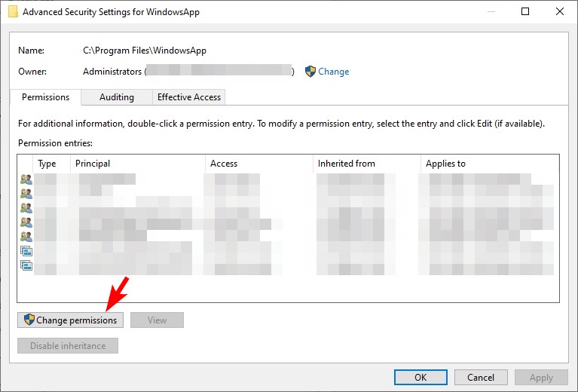Switch to the Auditing tab
578x392 pixels.
point(117,97)
